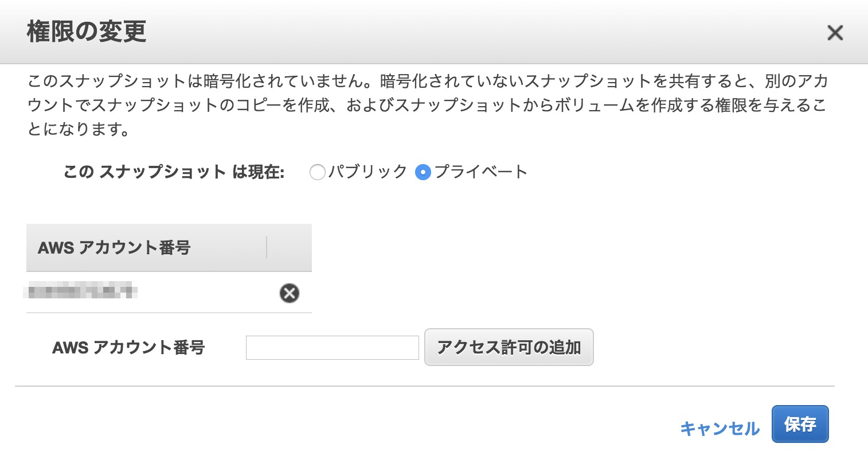Click the column divider in the account table
This screenshot has width=868, height=459.
coord(268,247)
